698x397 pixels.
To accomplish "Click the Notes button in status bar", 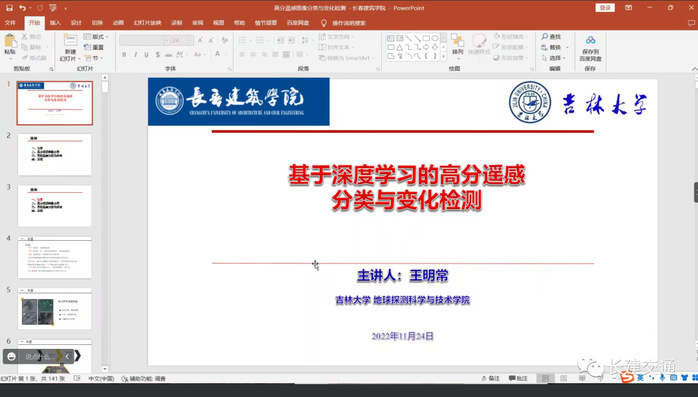I will coord(490,378).
